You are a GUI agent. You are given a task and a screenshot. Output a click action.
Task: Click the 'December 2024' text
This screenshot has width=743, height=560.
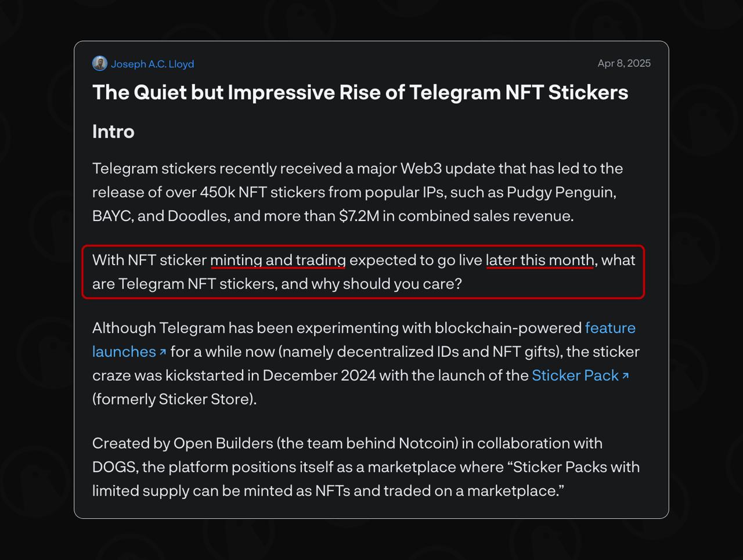(319, 375)
